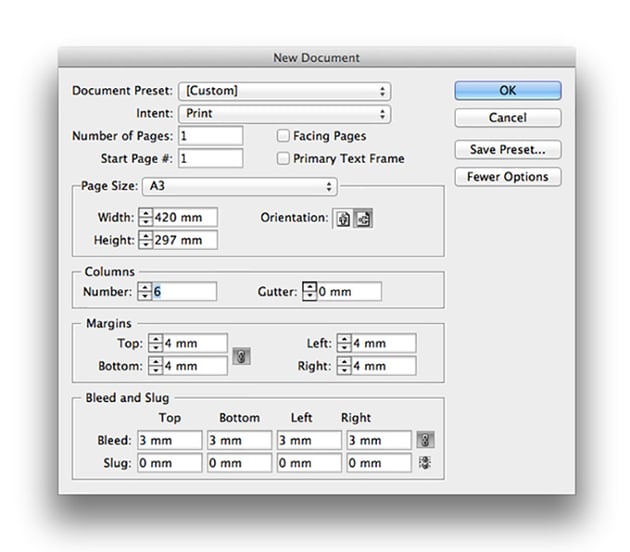Viewport: 630px width, 552px height.
Task: Click the Bleed Bottom field
Action: click(x=239, y=440)
